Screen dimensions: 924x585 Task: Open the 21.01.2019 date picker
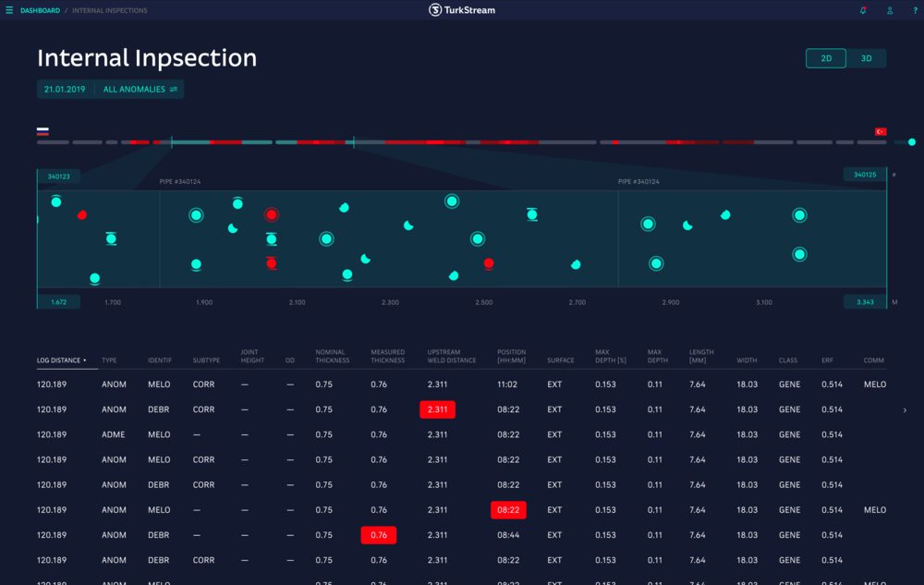tap(65, 90)
